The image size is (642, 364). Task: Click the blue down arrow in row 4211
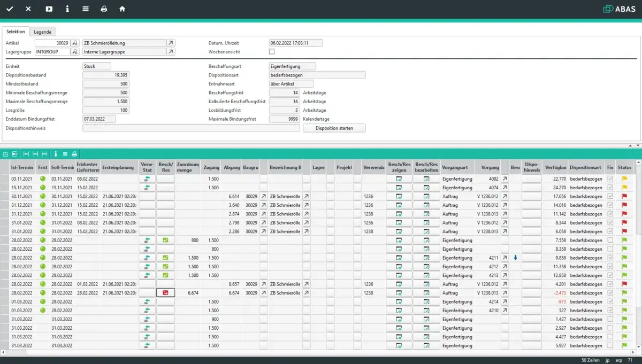coord(515,258)
